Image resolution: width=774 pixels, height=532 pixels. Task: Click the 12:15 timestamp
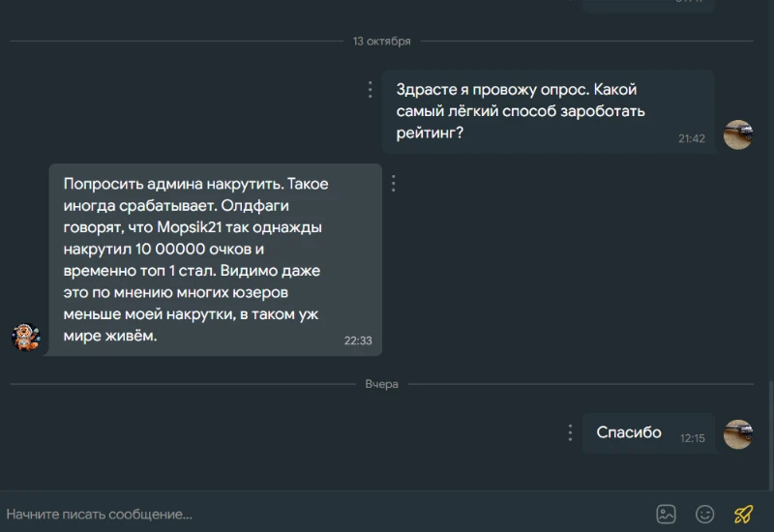tap(692, 438)
